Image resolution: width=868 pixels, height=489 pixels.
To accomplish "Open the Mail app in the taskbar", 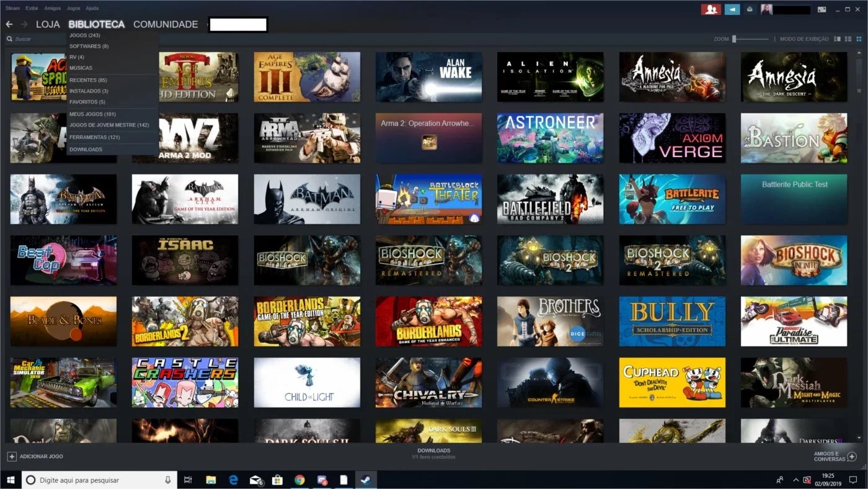I will 255,480.
